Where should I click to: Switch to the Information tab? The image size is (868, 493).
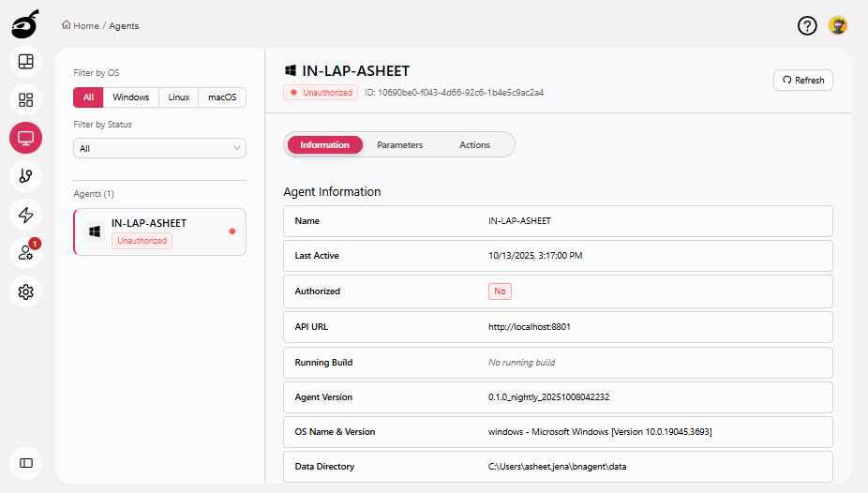pyautogui.click(x=325, y=145)
